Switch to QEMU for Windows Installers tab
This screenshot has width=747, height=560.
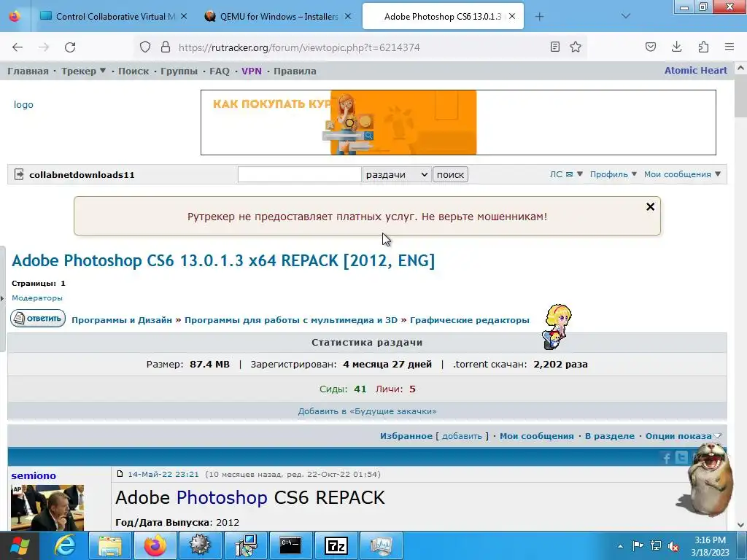[x=279, y=17]
